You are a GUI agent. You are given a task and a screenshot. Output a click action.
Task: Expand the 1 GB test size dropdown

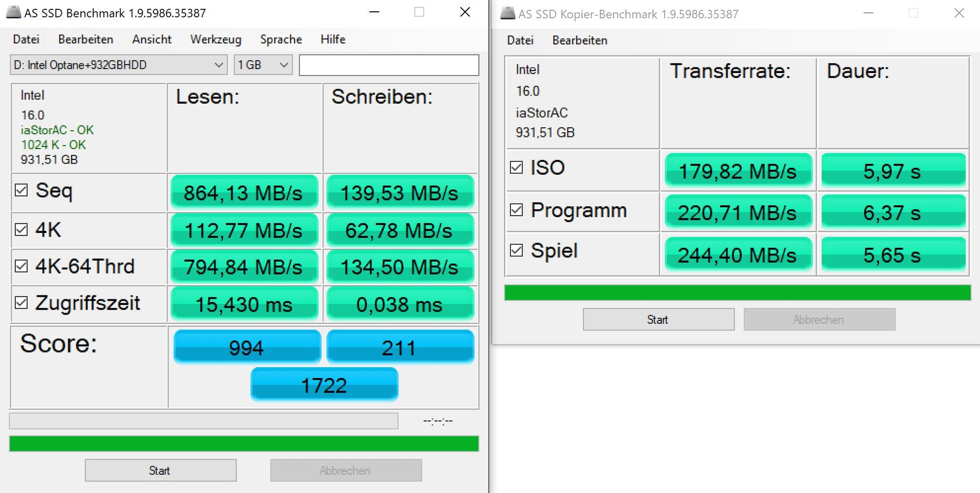point(263,65)
